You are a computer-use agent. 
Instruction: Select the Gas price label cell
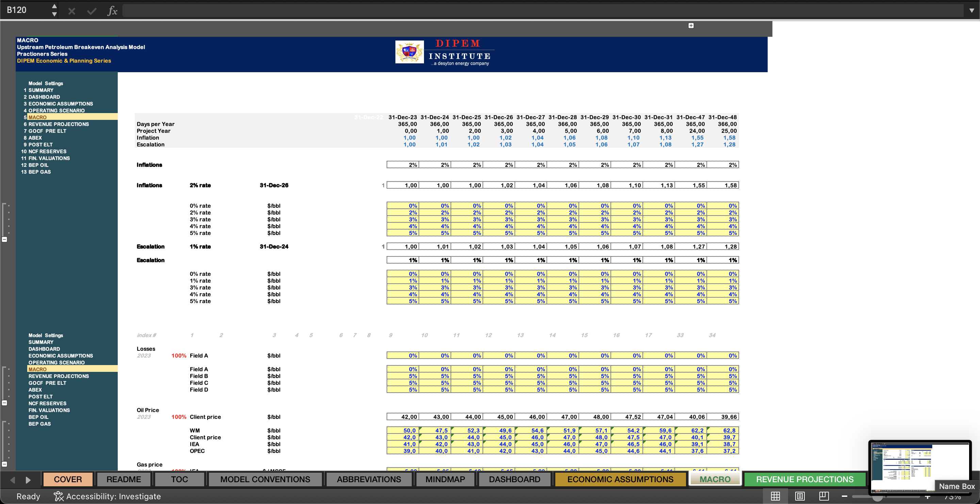point(149,465)
